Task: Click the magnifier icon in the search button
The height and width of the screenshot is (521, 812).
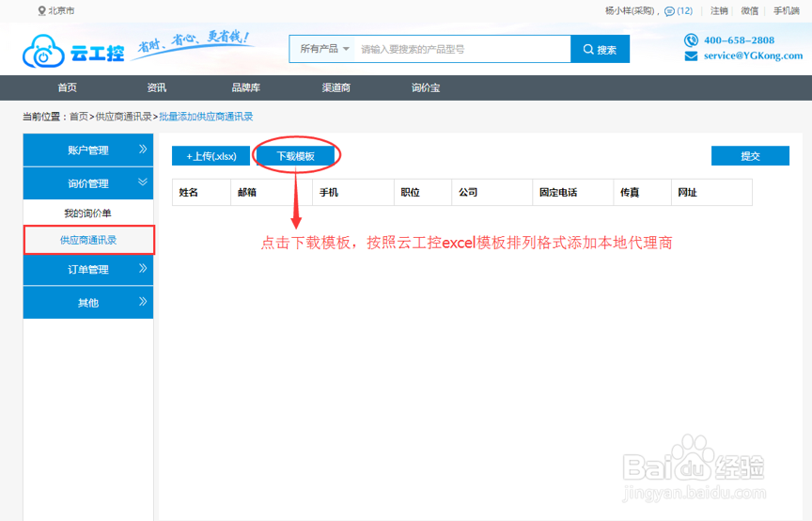Action: point(588,49)
